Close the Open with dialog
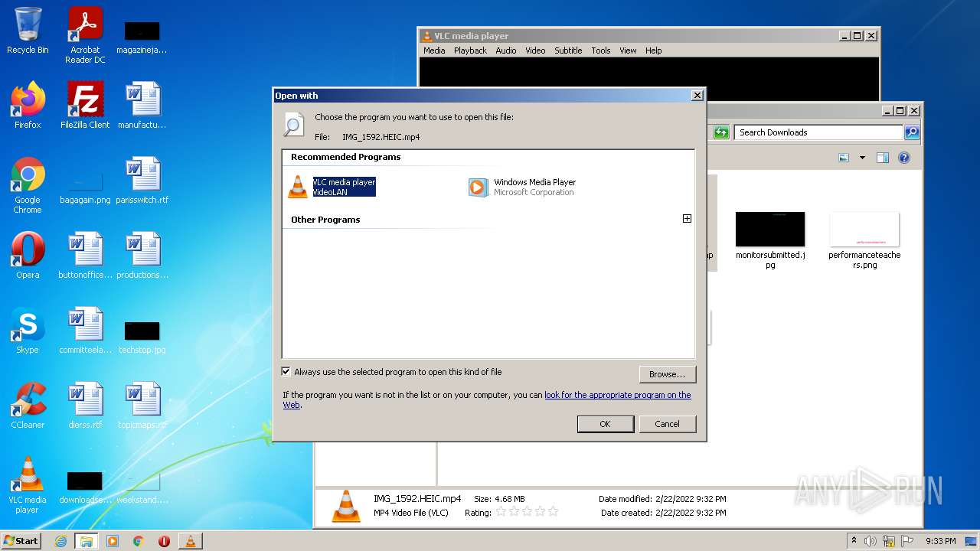This screenshot has height=551, width=980. (x=697, y=95)
